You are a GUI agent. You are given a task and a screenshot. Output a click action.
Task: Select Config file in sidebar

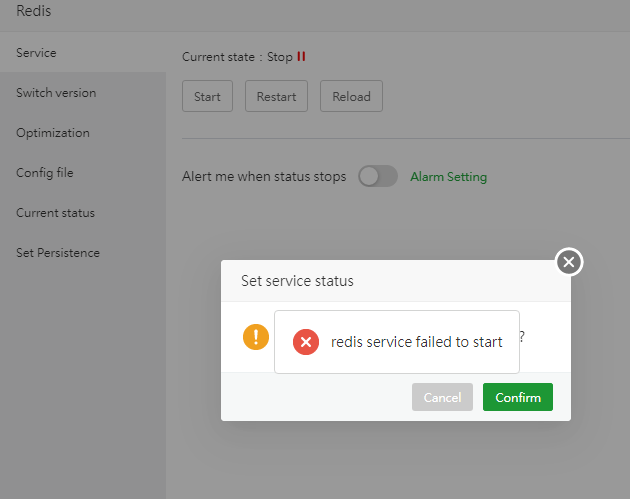(45, 173)
